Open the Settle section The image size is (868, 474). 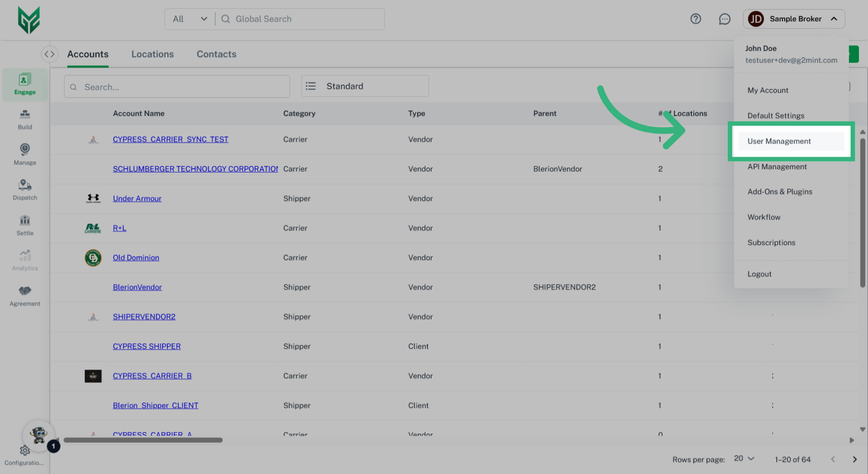tap(24, 225)
